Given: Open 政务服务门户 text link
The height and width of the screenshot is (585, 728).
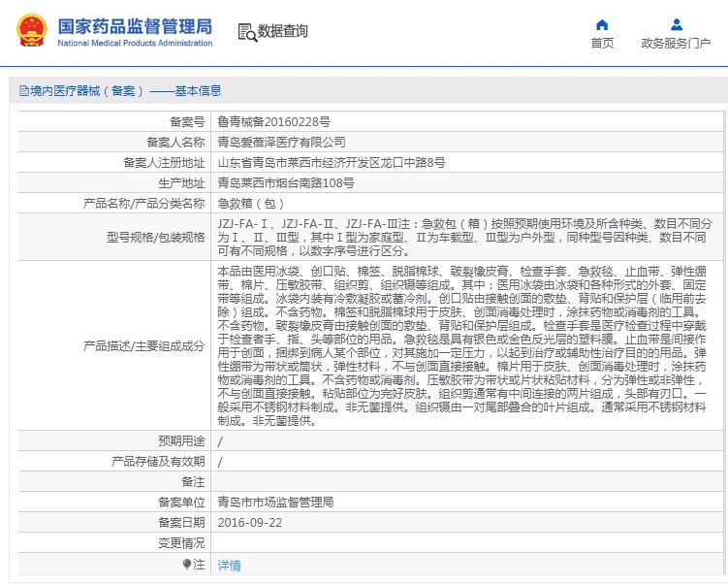Looking at the screenshot, I should (676, 44).
